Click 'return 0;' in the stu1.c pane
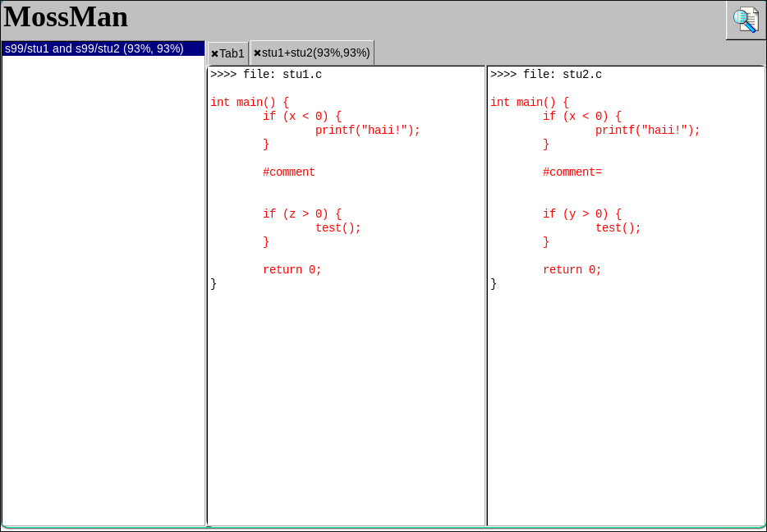The height and width of the screenshot is (532, 767). tap(292, 270)
